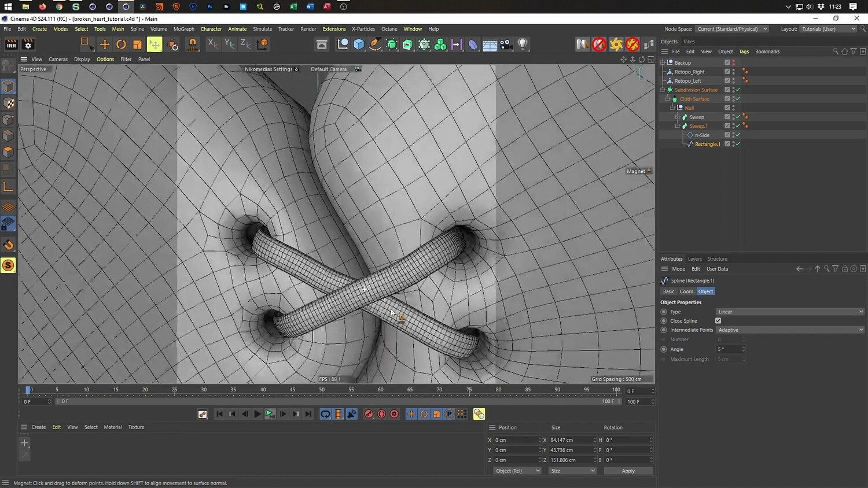Open the spline Type dropdown
The width and height of the screenshot is (868, 488).
point(790,312)
